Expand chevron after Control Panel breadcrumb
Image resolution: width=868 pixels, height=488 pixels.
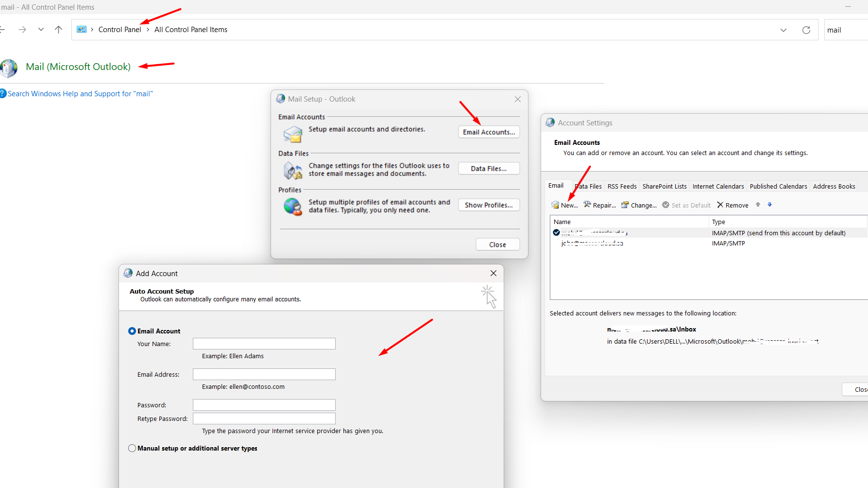pyautogui.click(x=148, y=30)
